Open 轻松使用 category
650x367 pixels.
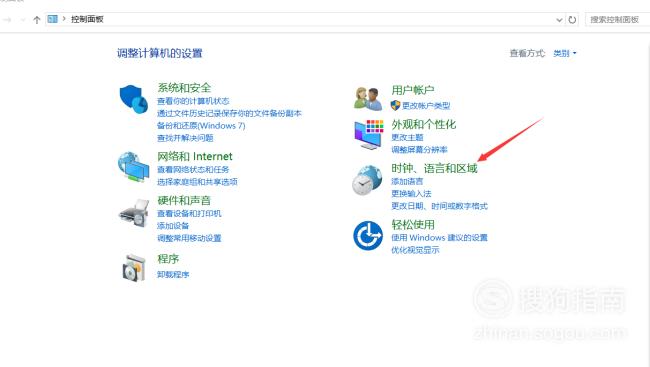413,224
